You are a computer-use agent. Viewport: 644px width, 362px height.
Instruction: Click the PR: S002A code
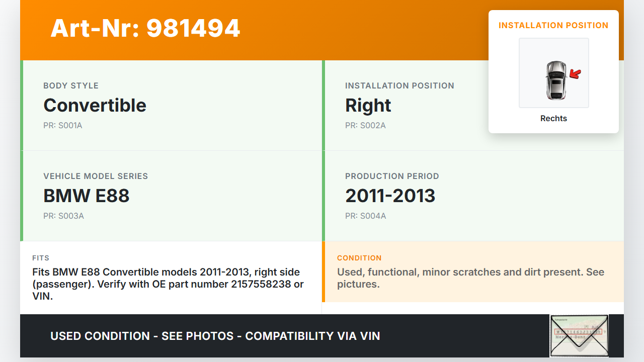[x=365, y=126]
